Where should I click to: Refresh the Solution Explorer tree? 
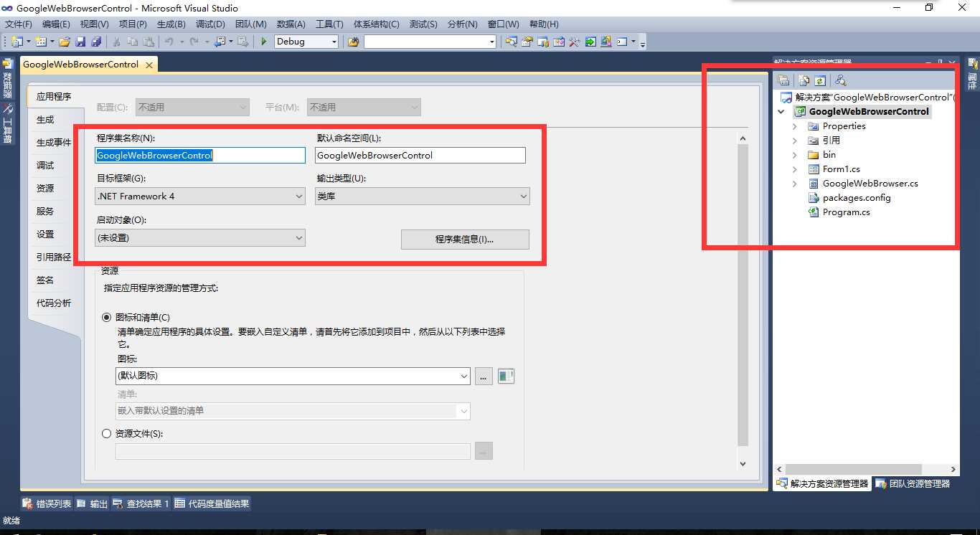[819, 80]
